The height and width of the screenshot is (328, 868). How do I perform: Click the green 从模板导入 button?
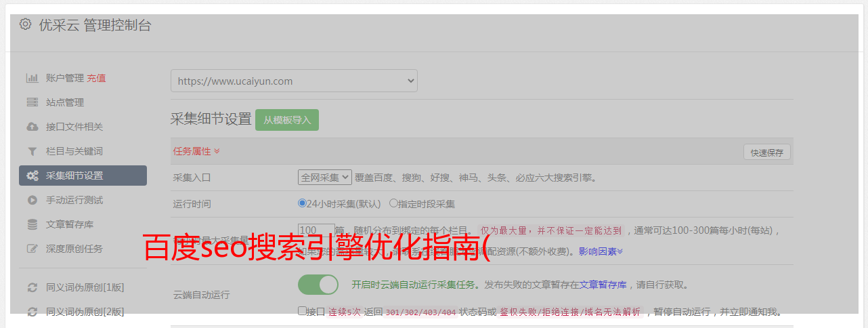point(287,120)
